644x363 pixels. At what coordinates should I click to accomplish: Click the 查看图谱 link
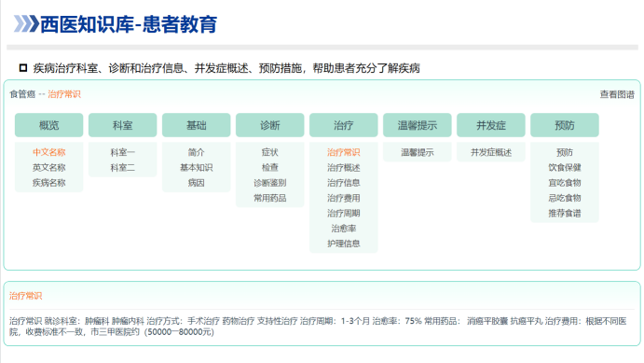pos(617,94)
